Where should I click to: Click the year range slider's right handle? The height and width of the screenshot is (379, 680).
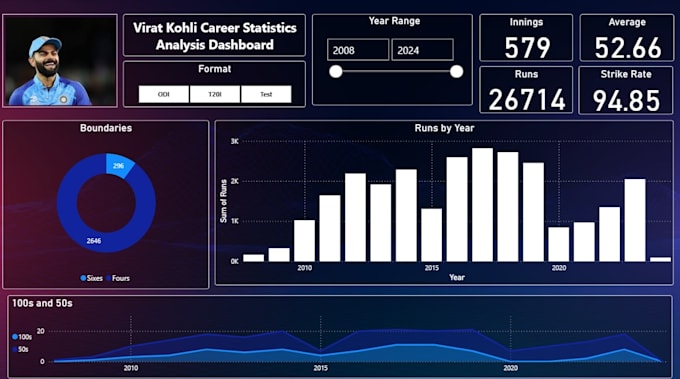click(x=456, y=72)
